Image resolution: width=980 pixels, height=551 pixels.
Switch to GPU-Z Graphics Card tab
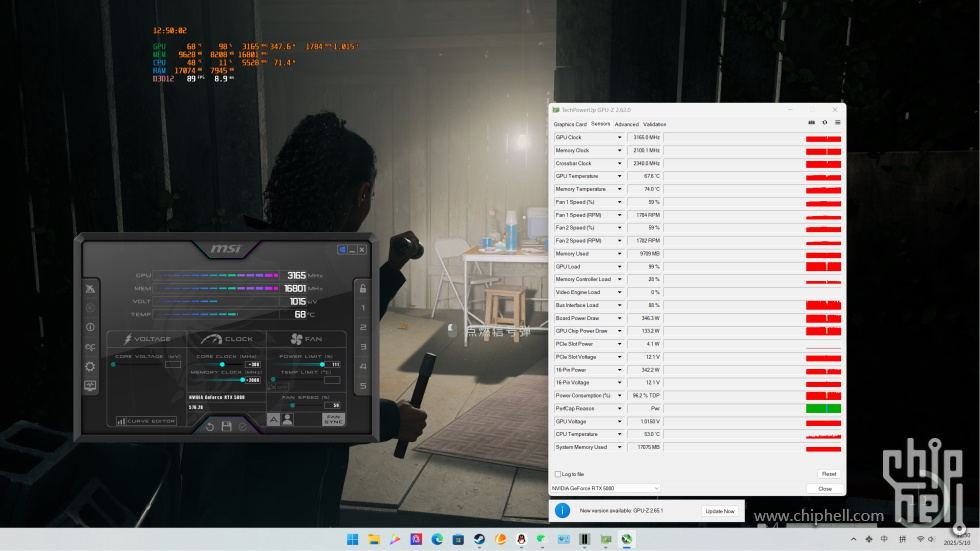pos(570,124)
